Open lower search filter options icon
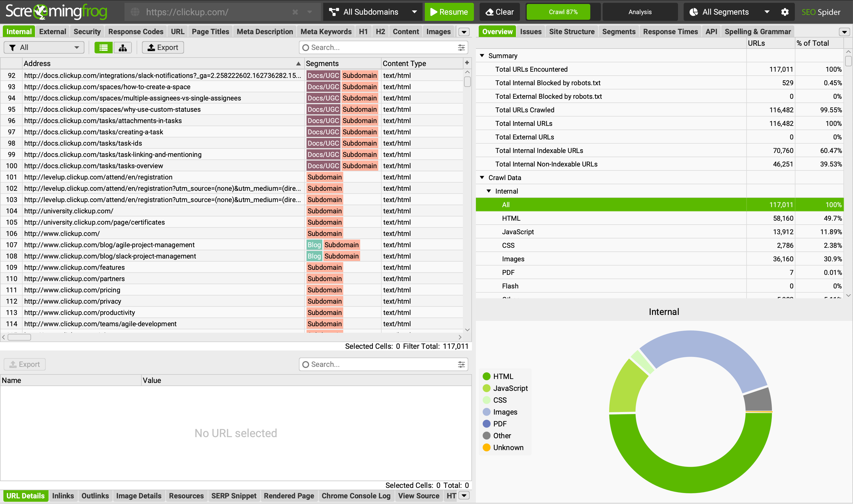The image size is (853, 504). [461, 364]
